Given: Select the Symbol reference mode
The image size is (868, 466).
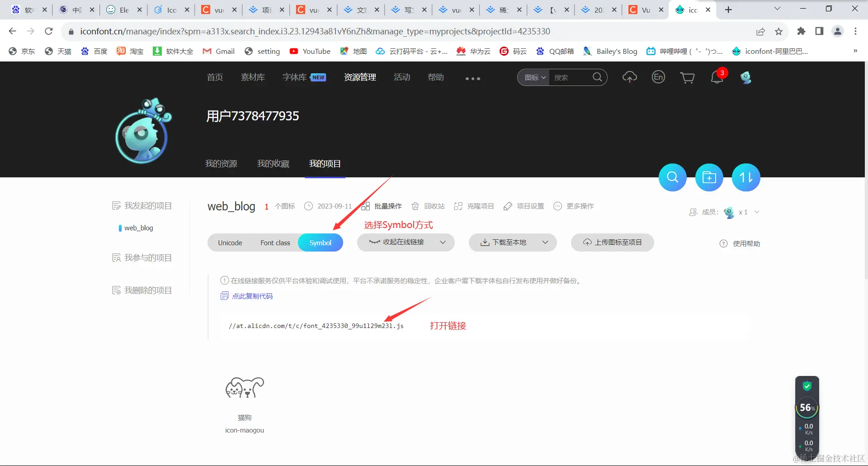Looking at the screenshot, I should 321,243.
